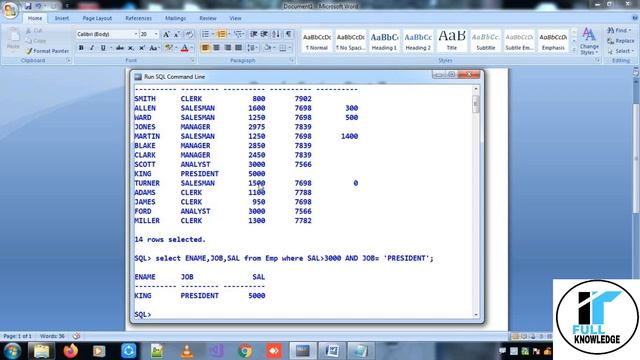Click the Multilevel List icon
This screenshot has width=640, height=360.
(x=239, y=34)
